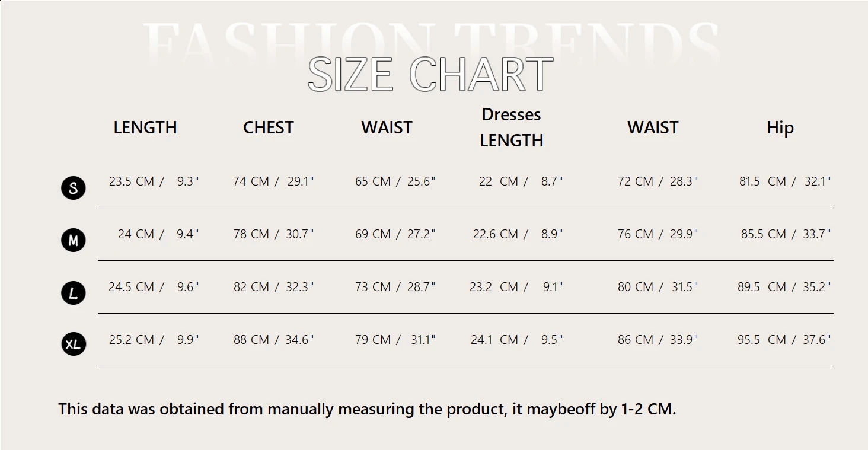Click the 82 CM / 32.3" chest value

pos(273,287)
